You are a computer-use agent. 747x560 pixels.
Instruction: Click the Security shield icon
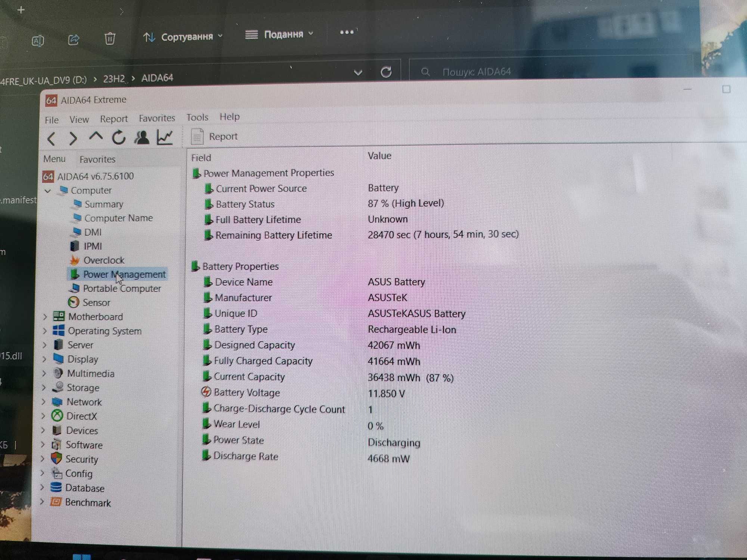(56, 458)
